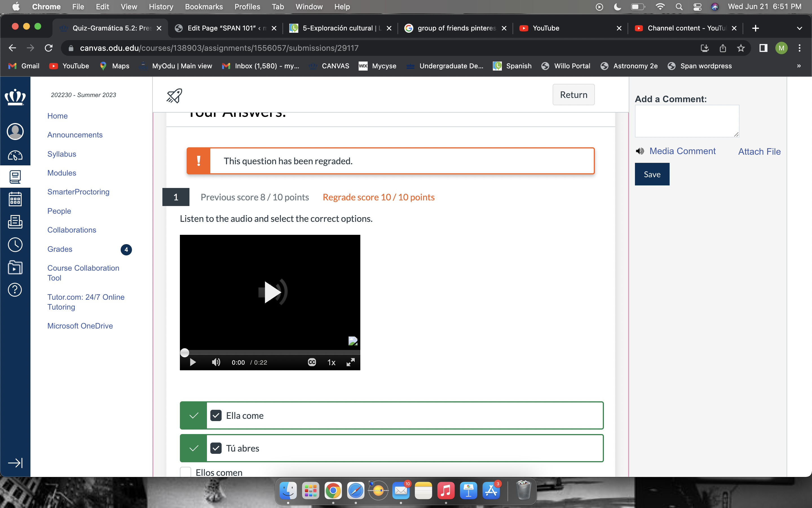This screenshot has height=508, width=812.
Task: Check the Ellos comen checkbox
Action: point(186,472)
